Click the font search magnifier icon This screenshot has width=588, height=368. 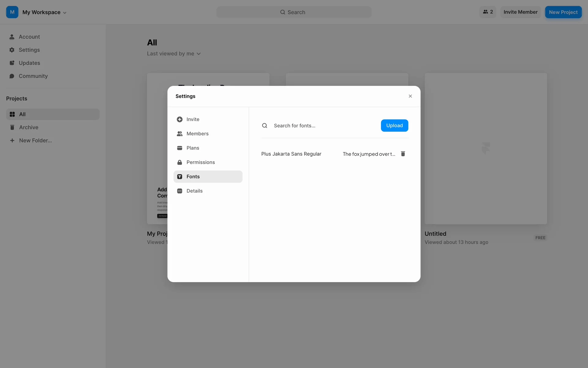(x=265, y=125)
